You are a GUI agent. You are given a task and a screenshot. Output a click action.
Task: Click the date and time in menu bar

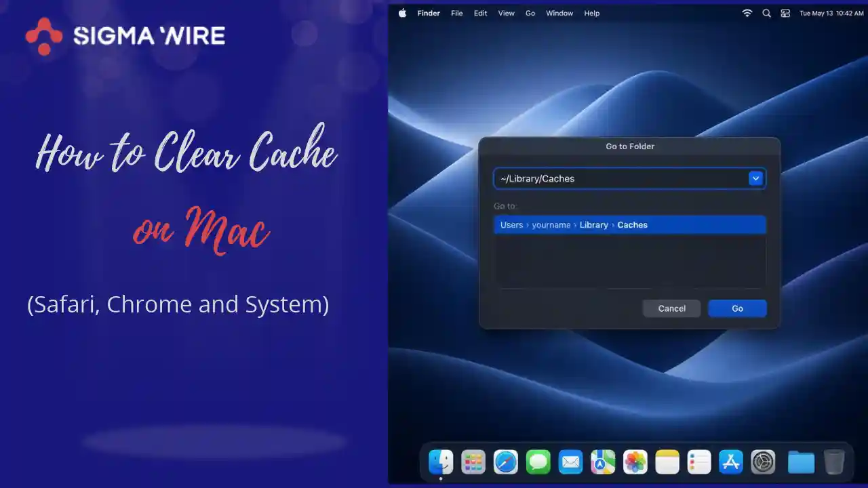(831, 13)
